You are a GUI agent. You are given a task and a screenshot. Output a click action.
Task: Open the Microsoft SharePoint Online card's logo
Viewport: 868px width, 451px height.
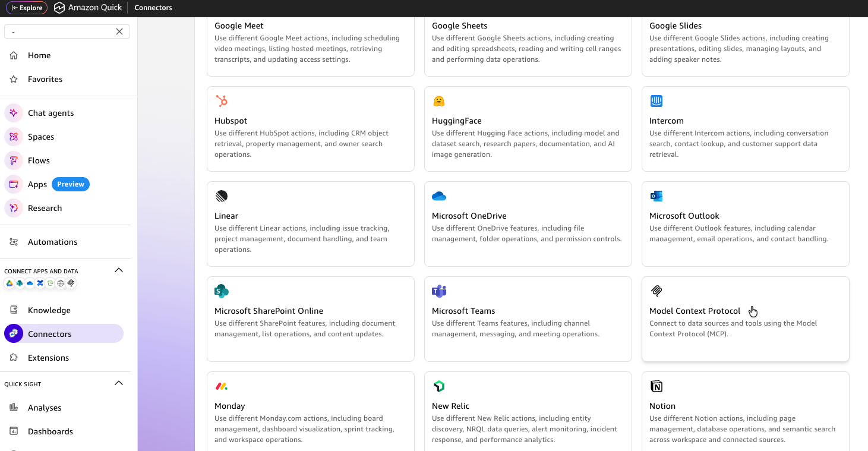222,291
